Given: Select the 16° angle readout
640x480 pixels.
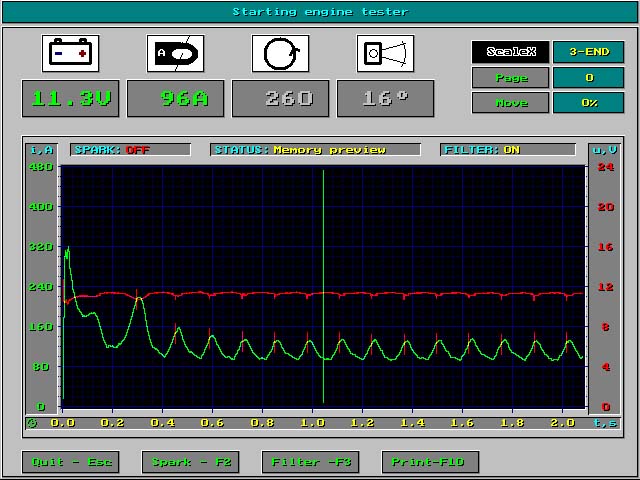Looking at the screenshot, I should 385,98.
